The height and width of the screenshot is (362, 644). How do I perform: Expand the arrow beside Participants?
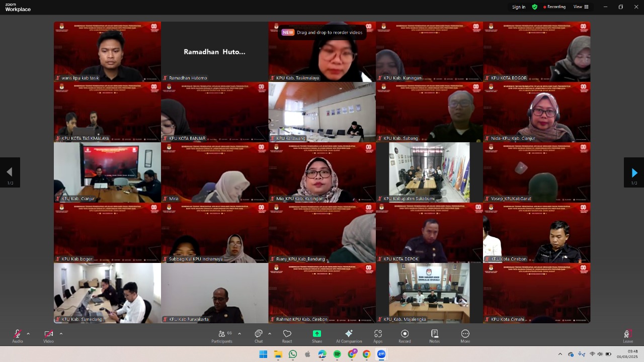click(x=239, y=333)
